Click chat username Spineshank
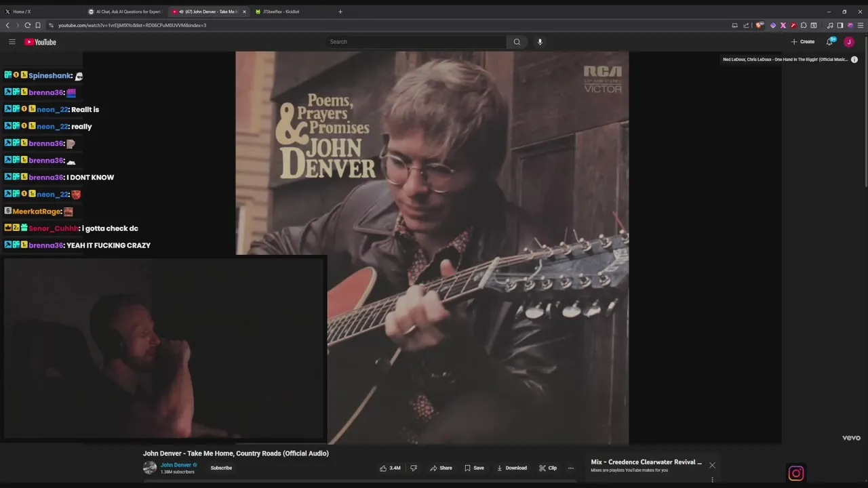868x488 pixels. pyautogui.click(x=50, y=76)
